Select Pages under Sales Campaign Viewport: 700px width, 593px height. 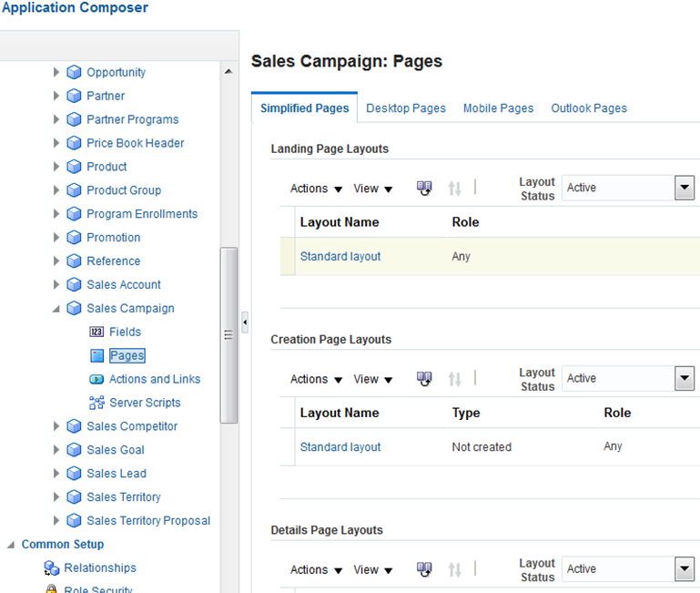(127, 356)
